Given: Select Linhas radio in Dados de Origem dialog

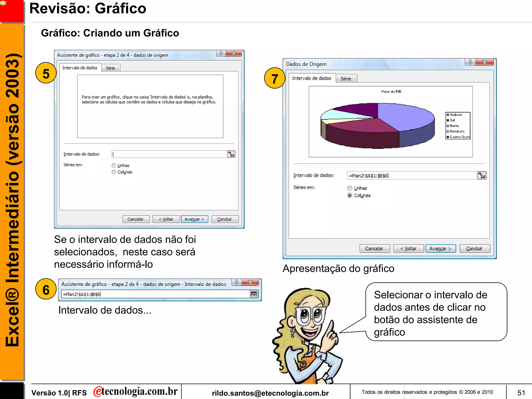Looking at the screenshot, I should (350, 188).
